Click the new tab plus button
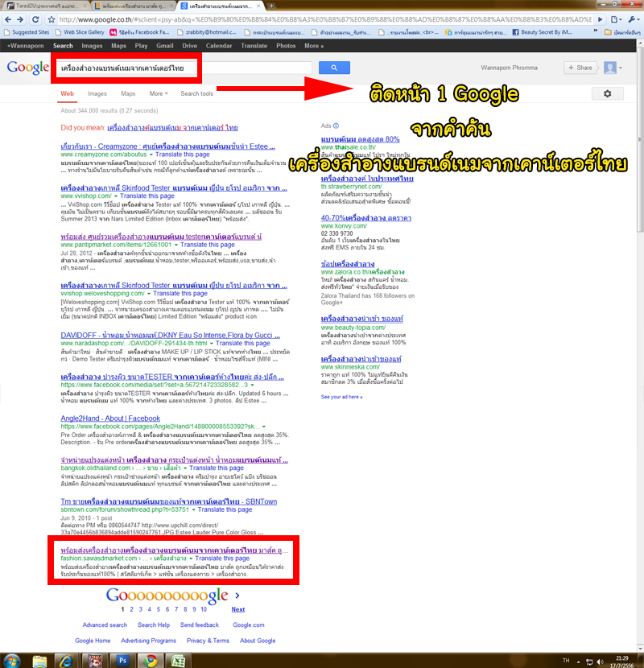Viewport: 644px width, 668px height. pyautogui.click(x=271, y=6)
